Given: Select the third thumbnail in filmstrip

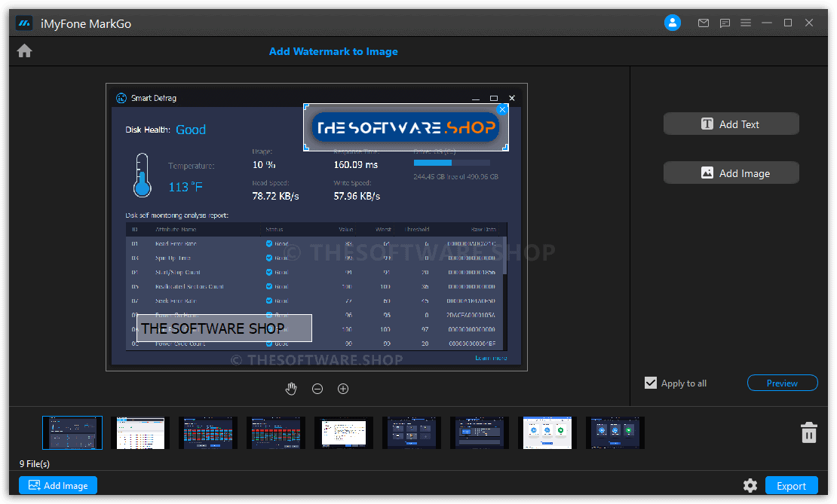Looking at the screenshot, I should tap(208, 432).
